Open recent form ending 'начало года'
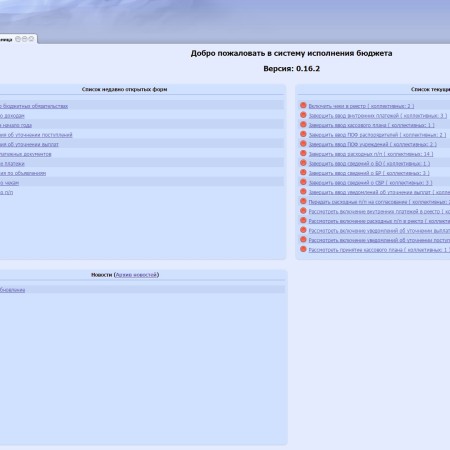This screenshot has width=450, height=450. point(16,125)
